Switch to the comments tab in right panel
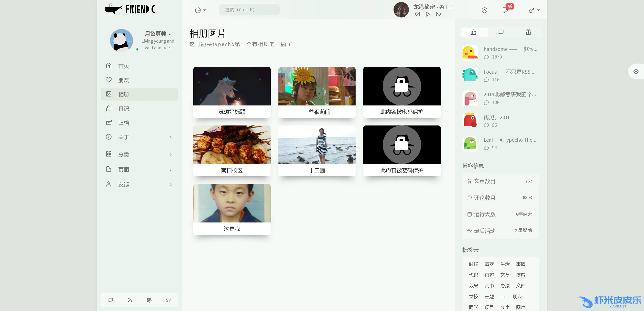The height and width of the screenshot is (311, 644). [501, 32]
